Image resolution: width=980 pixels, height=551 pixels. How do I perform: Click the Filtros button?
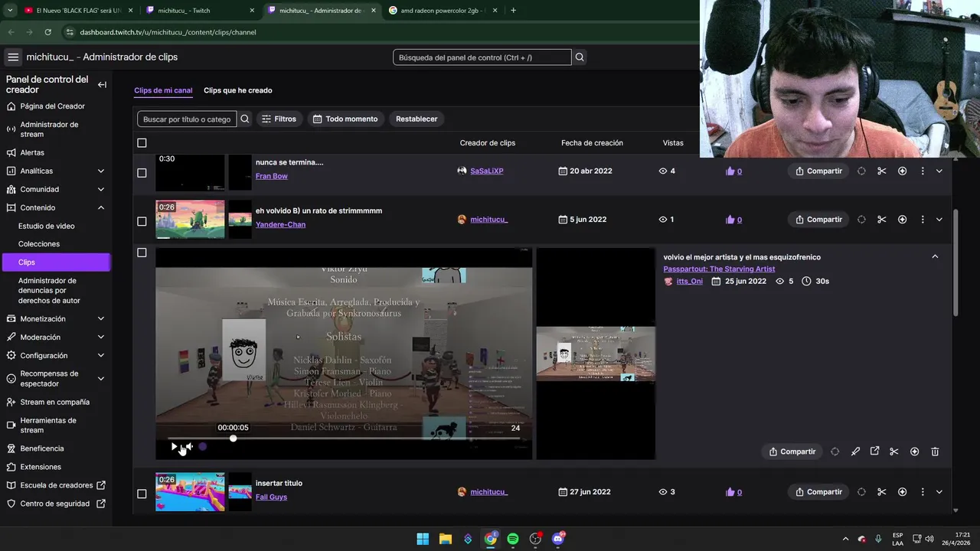pos(278,119)
